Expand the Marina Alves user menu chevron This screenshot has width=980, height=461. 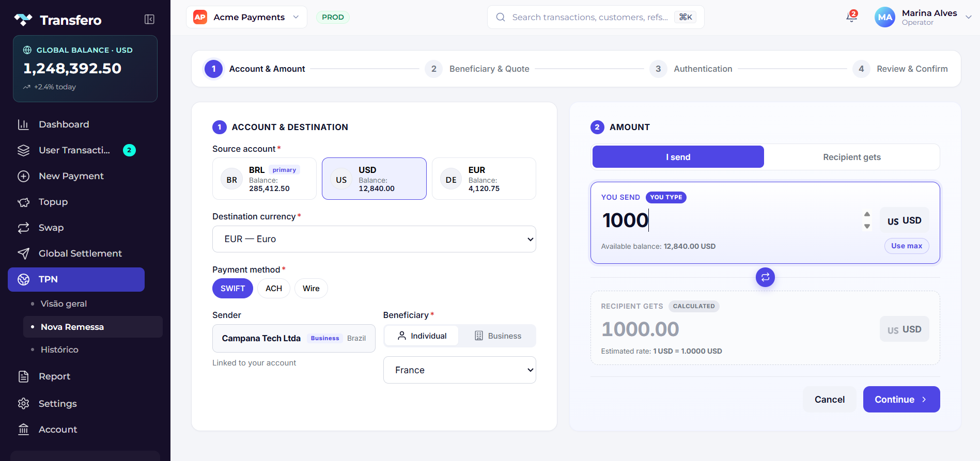(x=969, y=17)
